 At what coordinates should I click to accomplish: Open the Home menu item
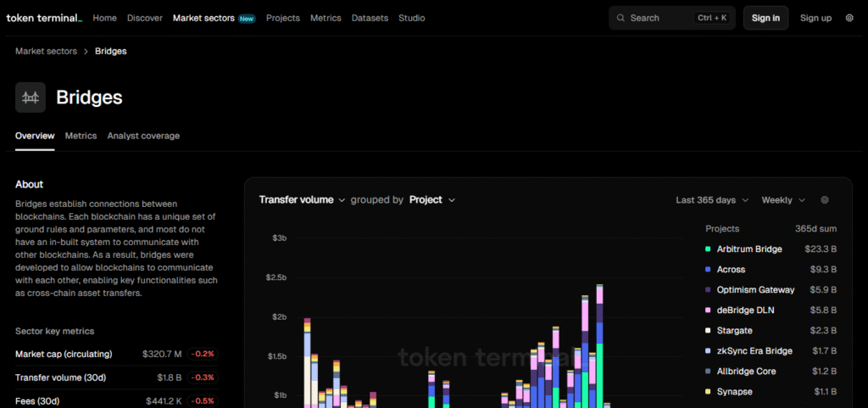pos(104,18)
